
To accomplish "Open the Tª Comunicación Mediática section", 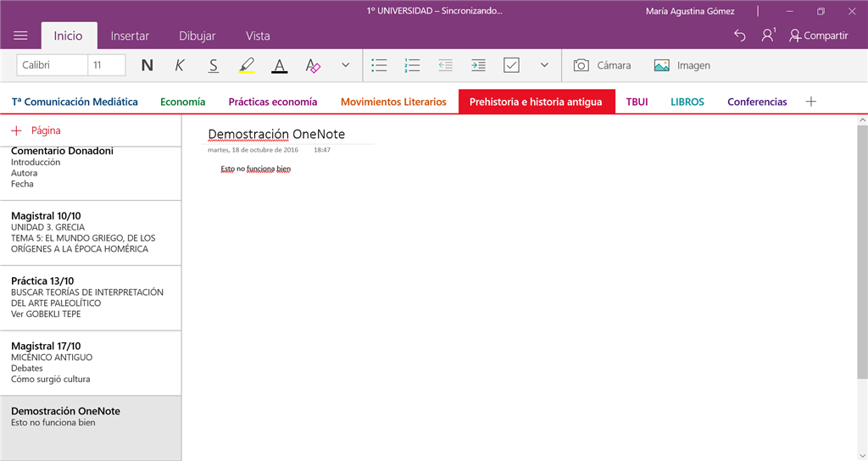I will pos(75,102).
